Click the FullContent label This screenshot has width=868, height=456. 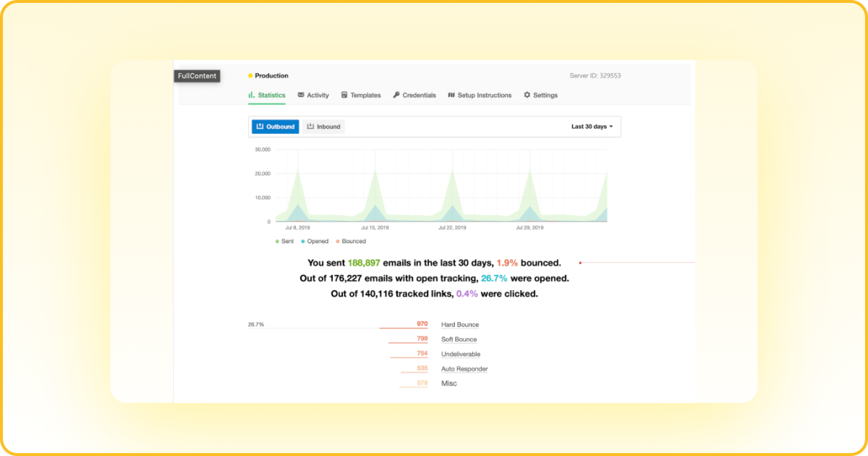(x=196, y=75)
